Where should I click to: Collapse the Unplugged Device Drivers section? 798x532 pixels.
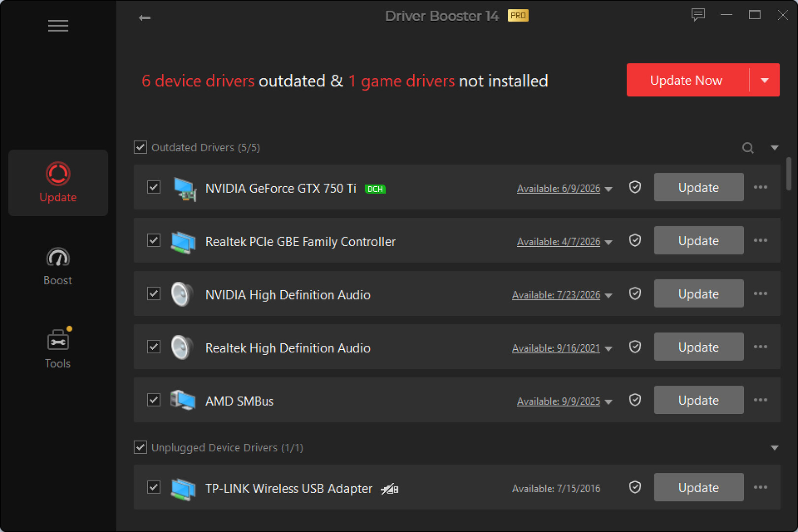tap(774, 448)
